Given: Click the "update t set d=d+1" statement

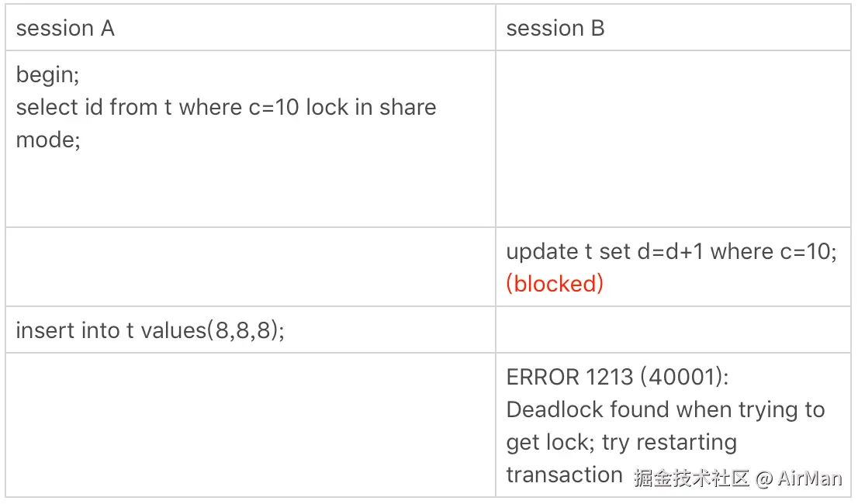Looking at the screenshot, I should click(x=605, y=252).
